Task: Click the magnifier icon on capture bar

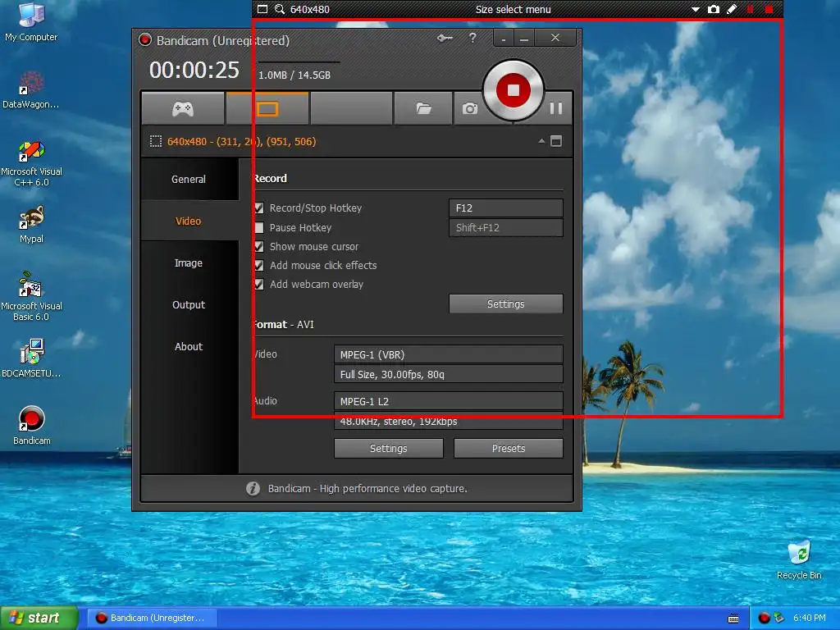Action: point(279,9)
